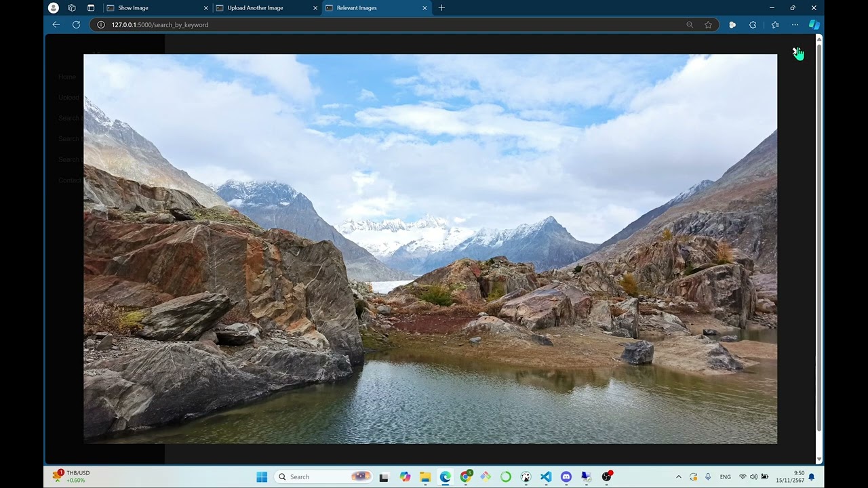This screenshot has height=488, width=868.
Task: Open the zoom indicator in address bar
Action: tap(690, 24)
